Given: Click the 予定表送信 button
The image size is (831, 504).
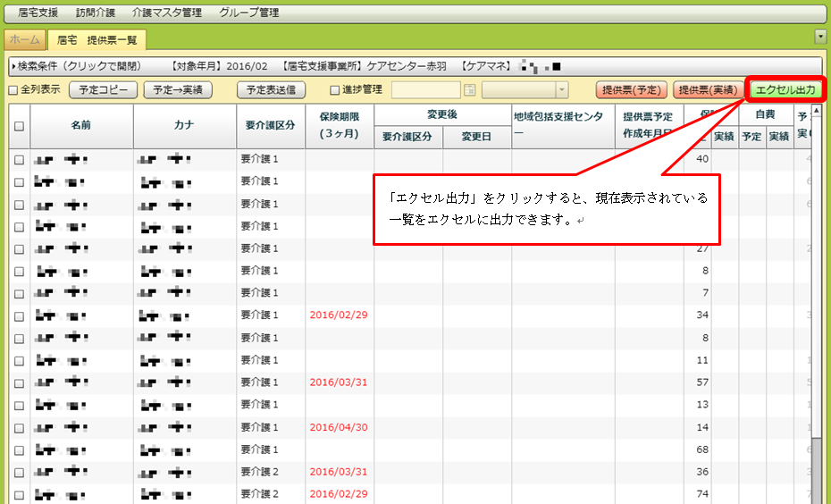Looking at the screenshot, I should point(272,90).
